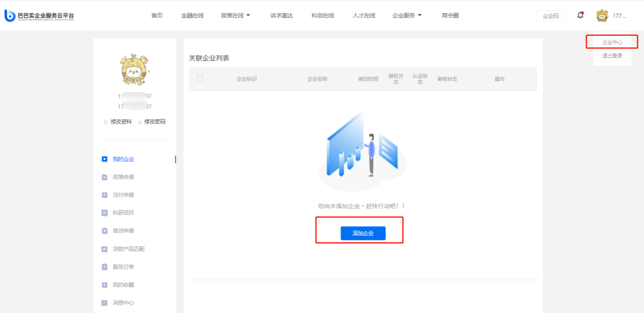This screenshot has width=644, height=313.
Task: Click the 政策申请 sidebar icon
Action: (105, 177)
